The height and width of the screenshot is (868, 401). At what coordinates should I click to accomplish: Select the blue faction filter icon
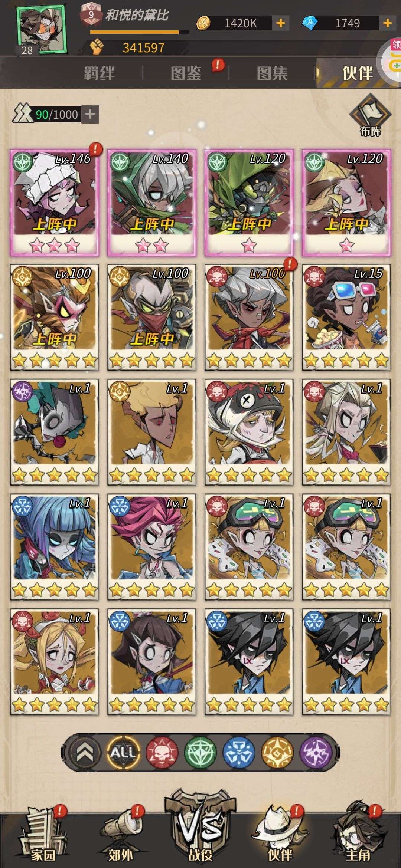coord(239,753)
